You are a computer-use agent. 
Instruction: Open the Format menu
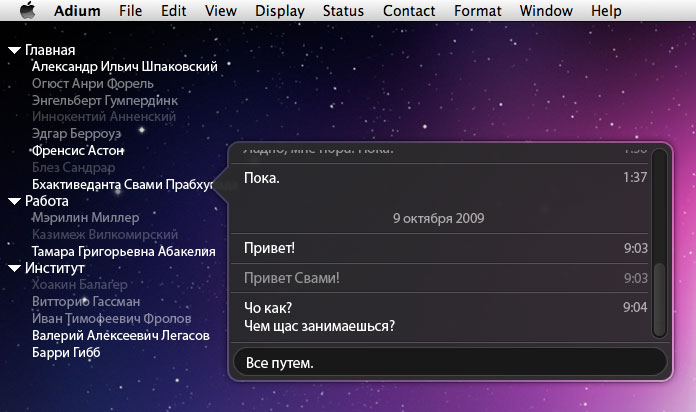click(x=478, y=11)
